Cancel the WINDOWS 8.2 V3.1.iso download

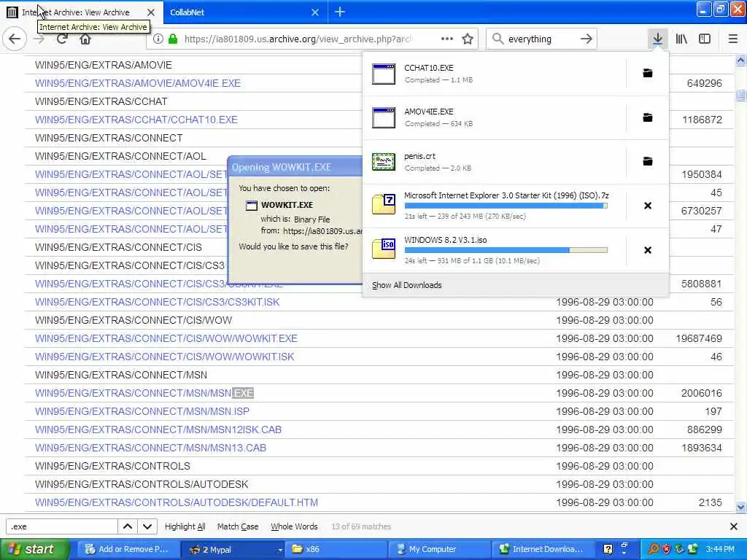pyautogui.click(x=648, y=250)
